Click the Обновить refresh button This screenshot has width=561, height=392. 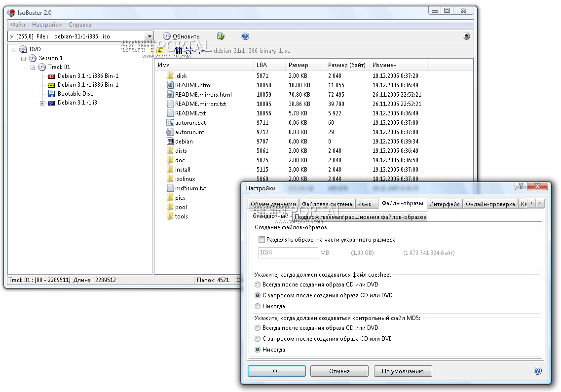pos(181,36)
